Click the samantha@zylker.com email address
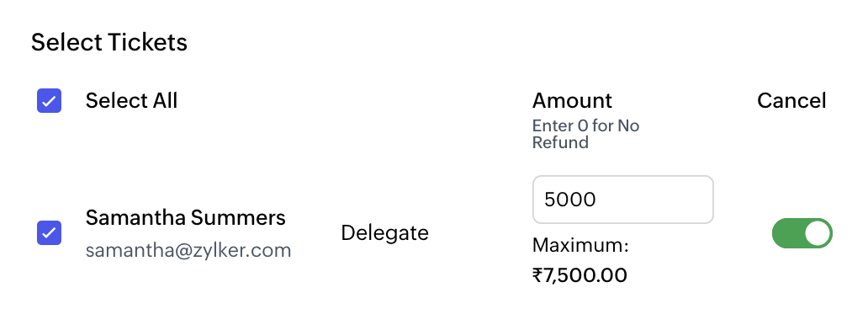The height and width of the screenshot is (325, 868). point(188,251)
